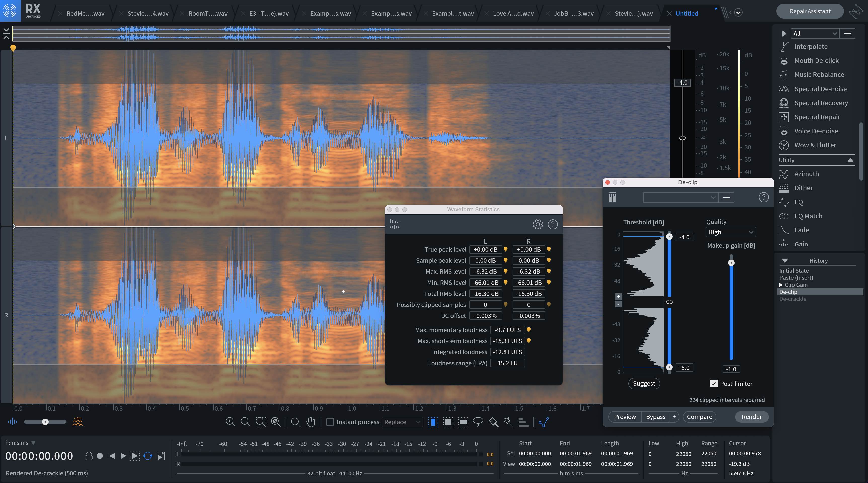Open De-clip help question icon
This screenshot has width=868, height=483.
[764, 197]
